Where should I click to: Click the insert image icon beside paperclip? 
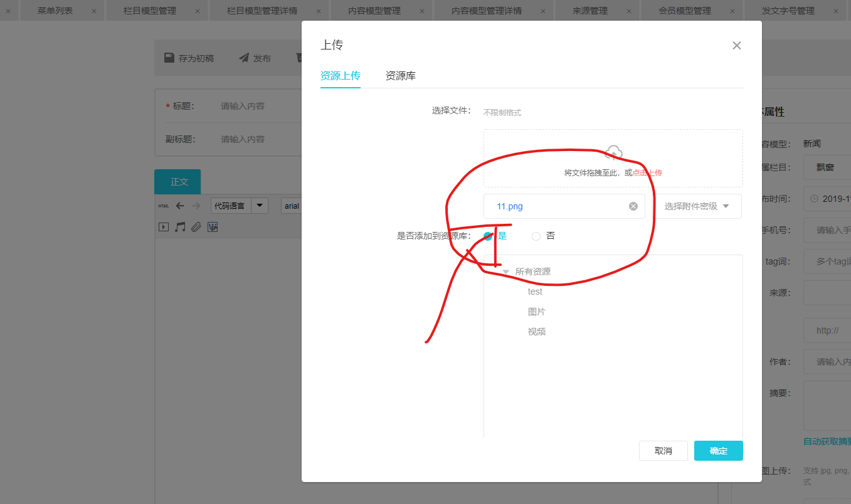pos(213,227)
